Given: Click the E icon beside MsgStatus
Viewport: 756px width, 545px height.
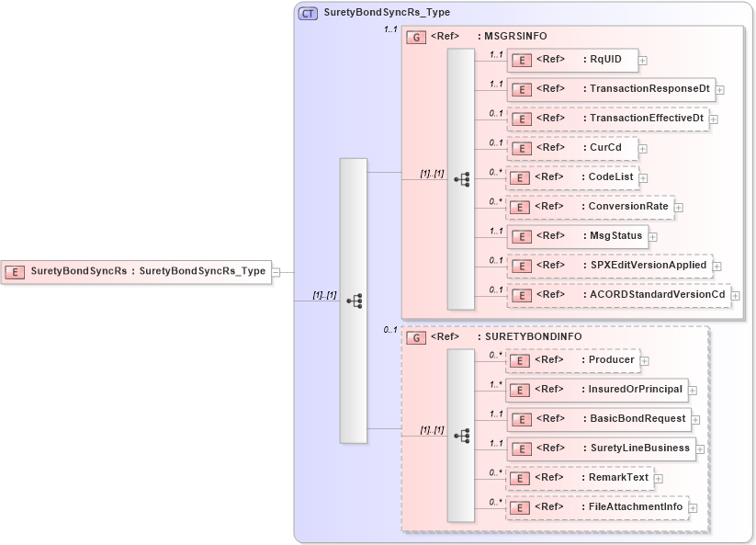Looking at the screenshot, I should click(x=521, y=236).
